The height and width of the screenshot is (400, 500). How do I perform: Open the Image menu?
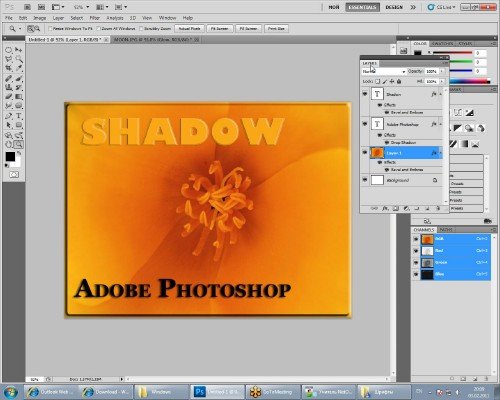pos(39,18)
